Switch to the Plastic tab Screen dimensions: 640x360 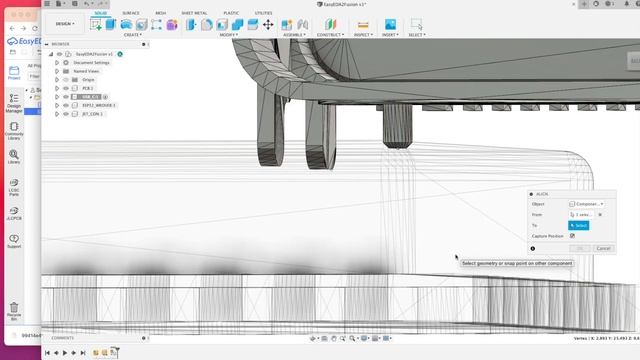coord(231,13)
